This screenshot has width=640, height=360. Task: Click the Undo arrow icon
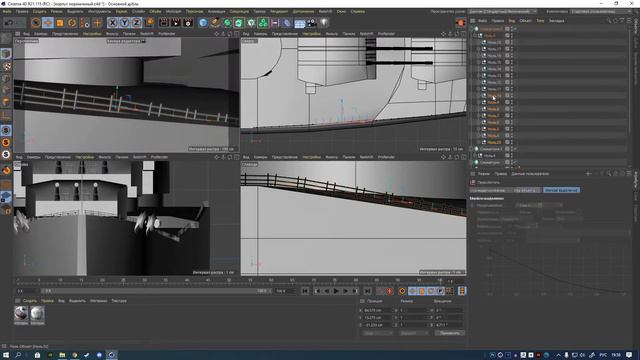point(9,23)
